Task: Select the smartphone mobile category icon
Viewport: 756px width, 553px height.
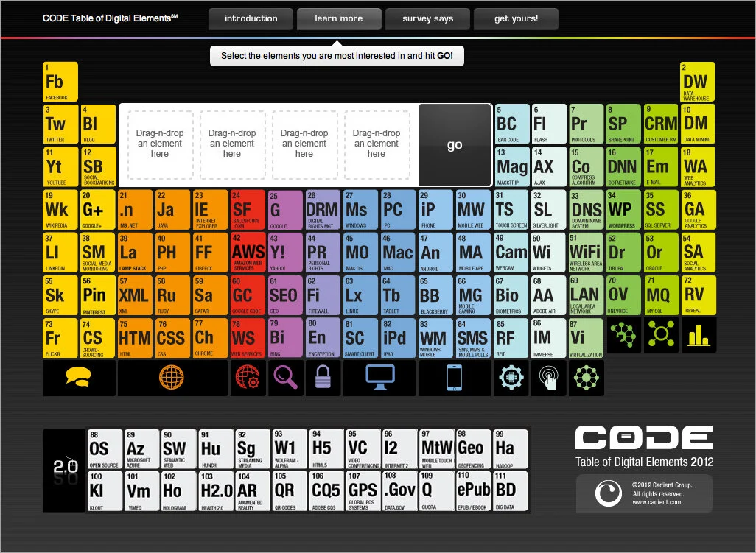Action: coord(455,378)
